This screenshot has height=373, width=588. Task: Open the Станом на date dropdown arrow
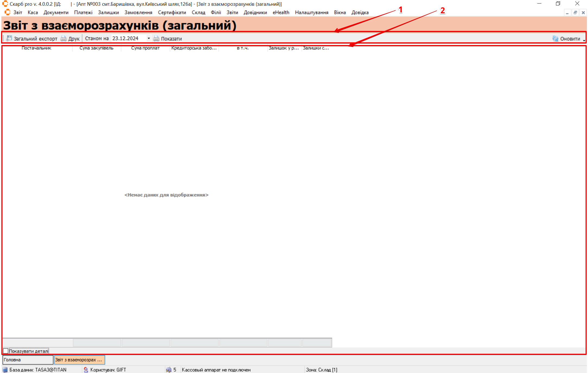(149, 39)
